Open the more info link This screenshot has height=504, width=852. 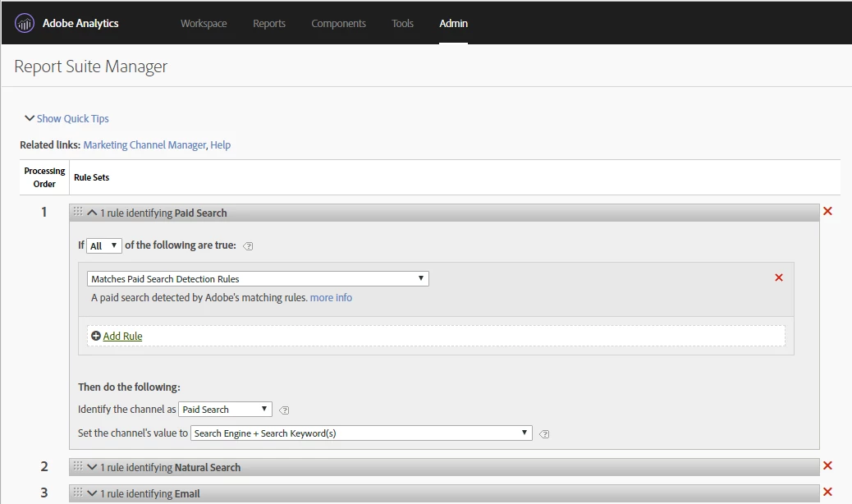(331, 298)
